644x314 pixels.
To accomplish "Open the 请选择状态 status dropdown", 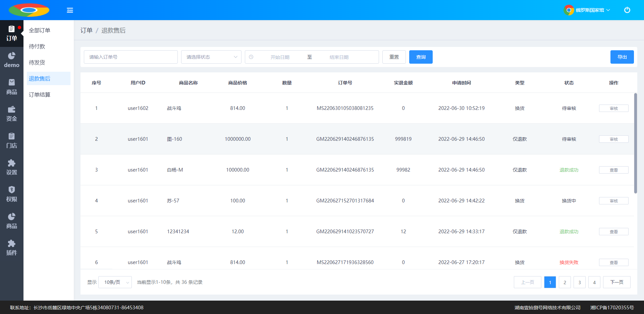I will (x=211, y=57).
